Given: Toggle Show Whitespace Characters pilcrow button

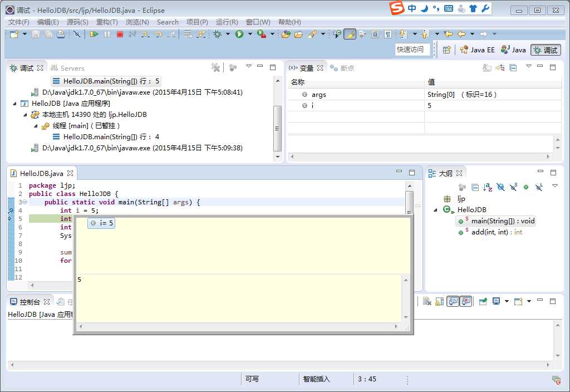Looking at the screenshot, I should coord(388,34).
